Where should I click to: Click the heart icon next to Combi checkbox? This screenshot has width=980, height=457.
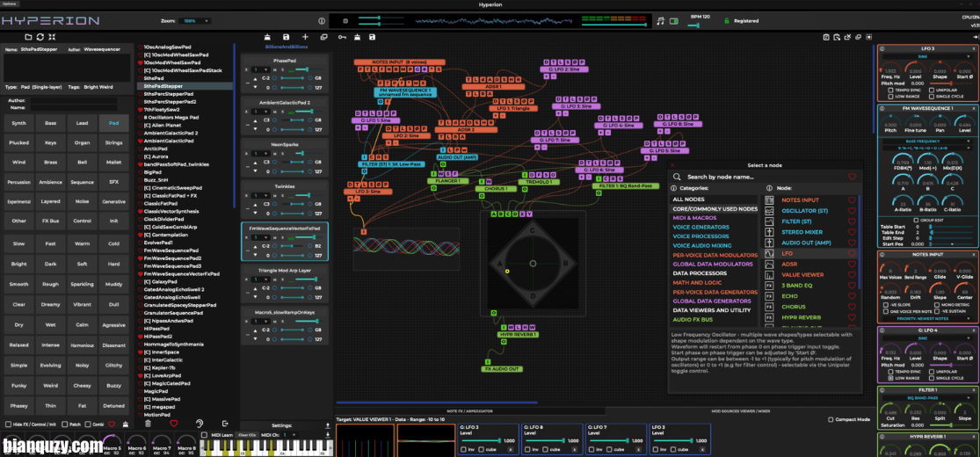click(x=112, y=424)
